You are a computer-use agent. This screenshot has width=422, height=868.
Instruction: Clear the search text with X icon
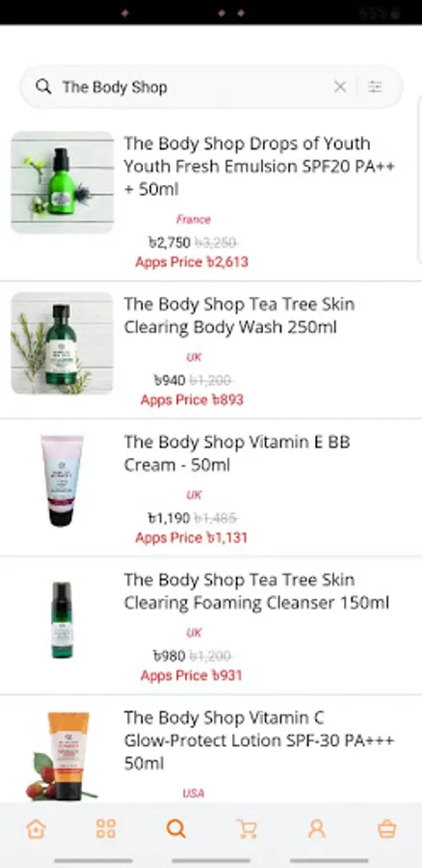pos(340,87)
